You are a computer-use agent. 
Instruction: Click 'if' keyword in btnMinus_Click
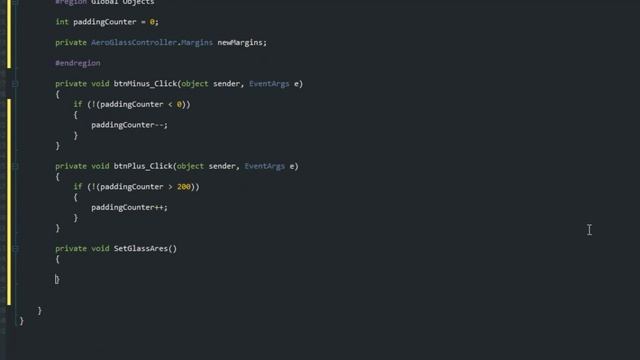pyautogui.click(x=78, y=104)
